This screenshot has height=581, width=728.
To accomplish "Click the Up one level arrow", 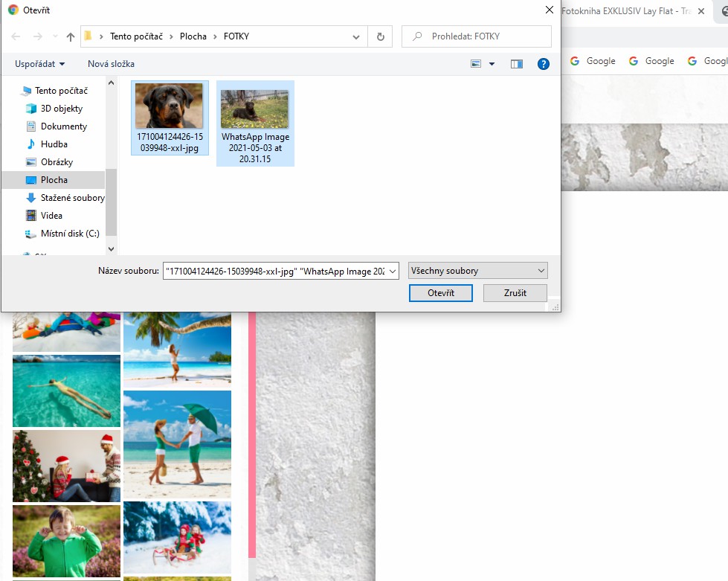I will point(71,36).
